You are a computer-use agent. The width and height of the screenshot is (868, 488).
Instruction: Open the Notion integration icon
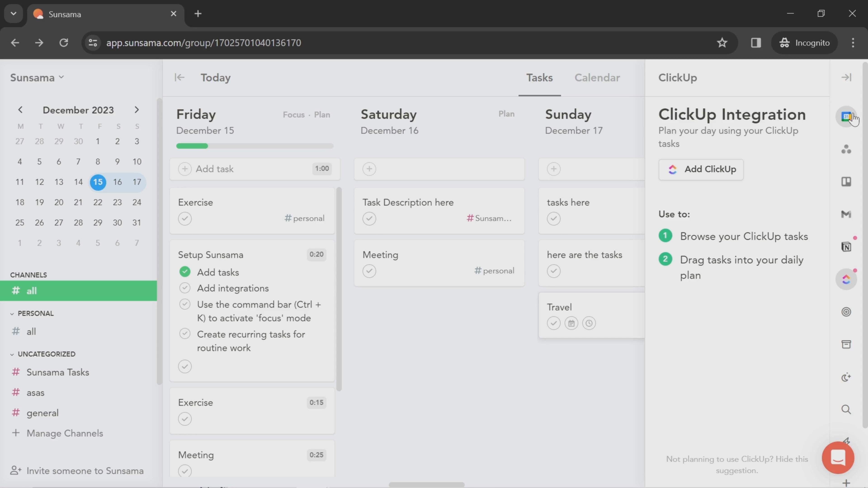click(x=846, y=247)
